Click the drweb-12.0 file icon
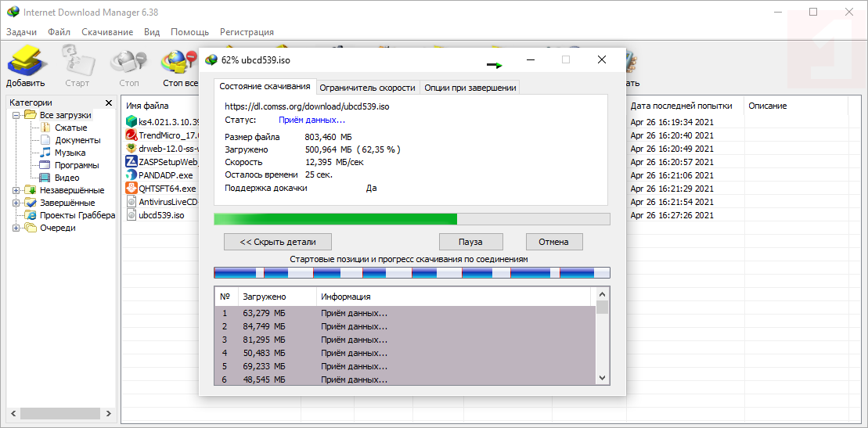The width and height of the screenshot is (868, 428). (x=131, y=148)
